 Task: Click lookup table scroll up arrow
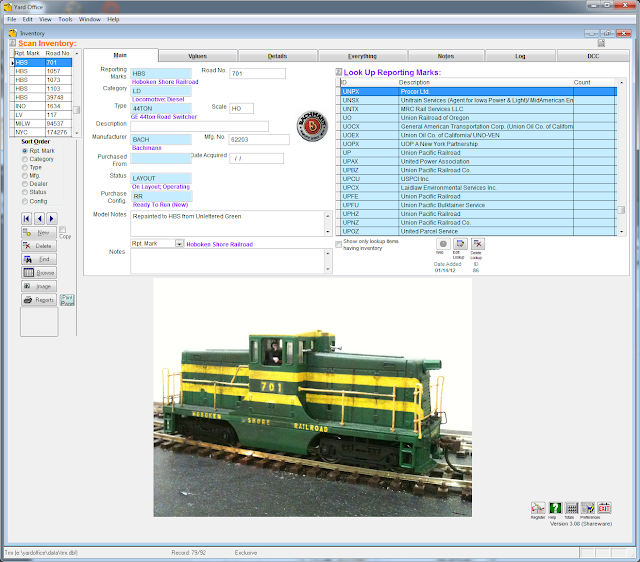pyautogui.click(x=621, y=82)
